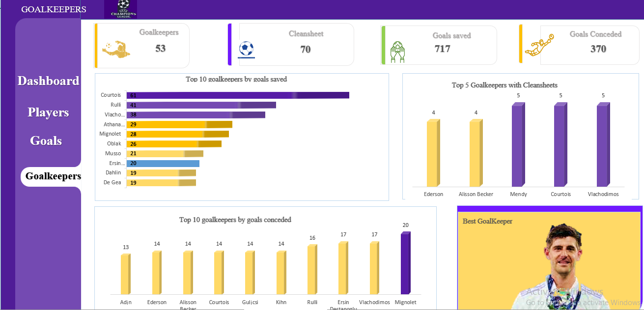This screenshot has width=644, height=310.
Task: Select the Goals Conceded 370 card
Action: [x=579, y=44]
